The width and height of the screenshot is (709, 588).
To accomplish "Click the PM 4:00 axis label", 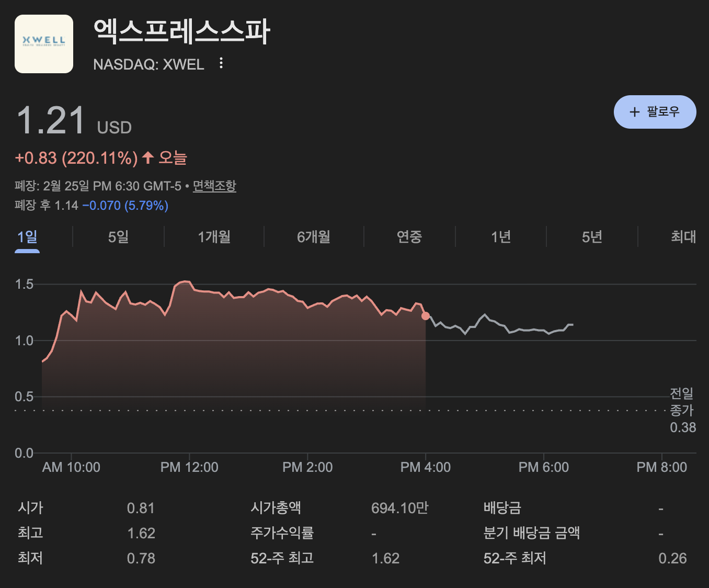I will click(x=426, y=467).
